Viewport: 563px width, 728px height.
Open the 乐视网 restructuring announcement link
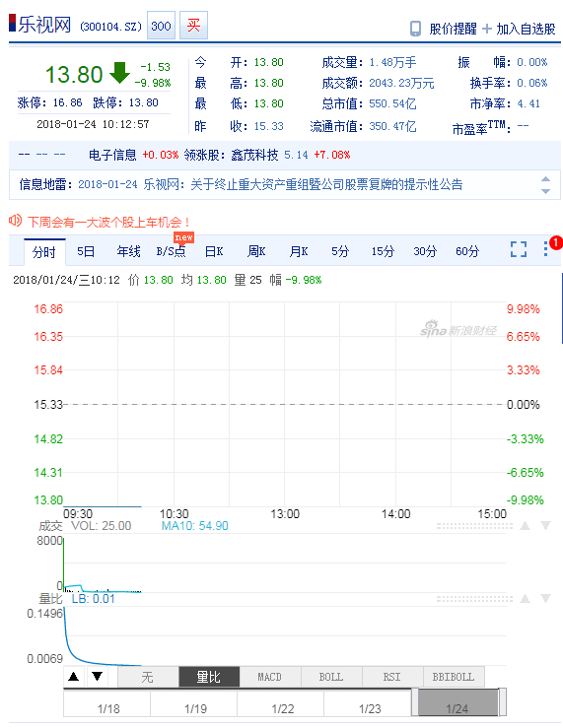point(303,185)
